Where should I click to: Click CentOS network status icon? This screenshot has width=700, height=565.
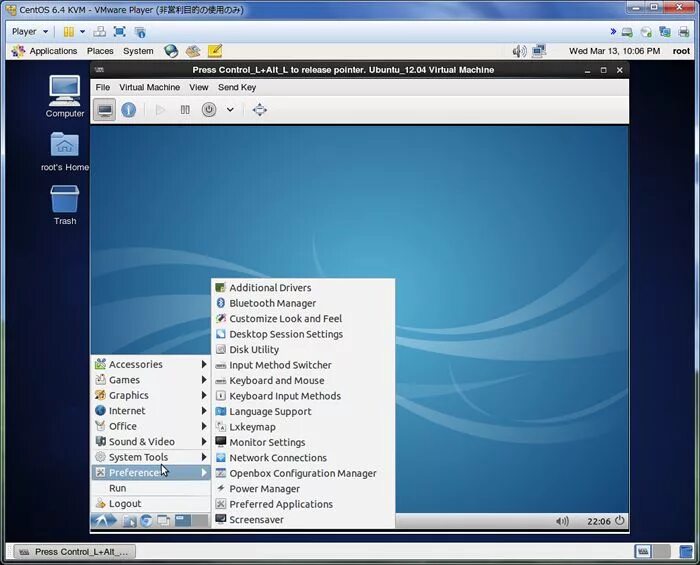[539, 51]
